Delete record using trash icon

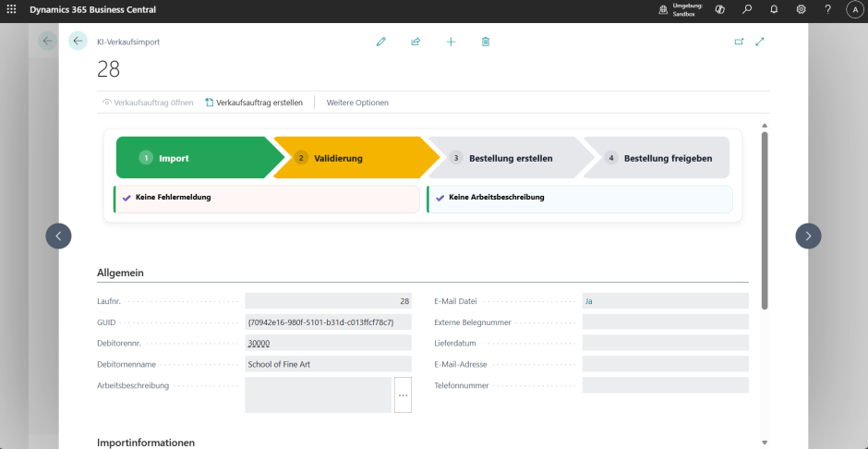(486, 42)
